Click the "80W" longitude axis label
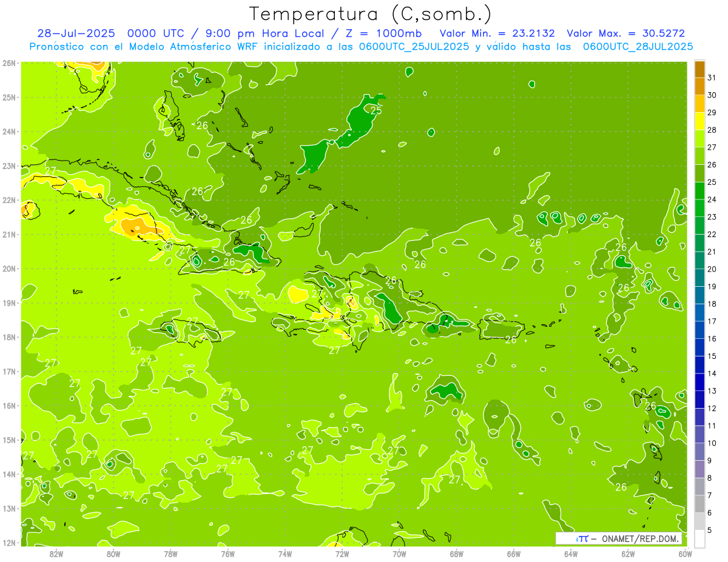 pos(113,553)
